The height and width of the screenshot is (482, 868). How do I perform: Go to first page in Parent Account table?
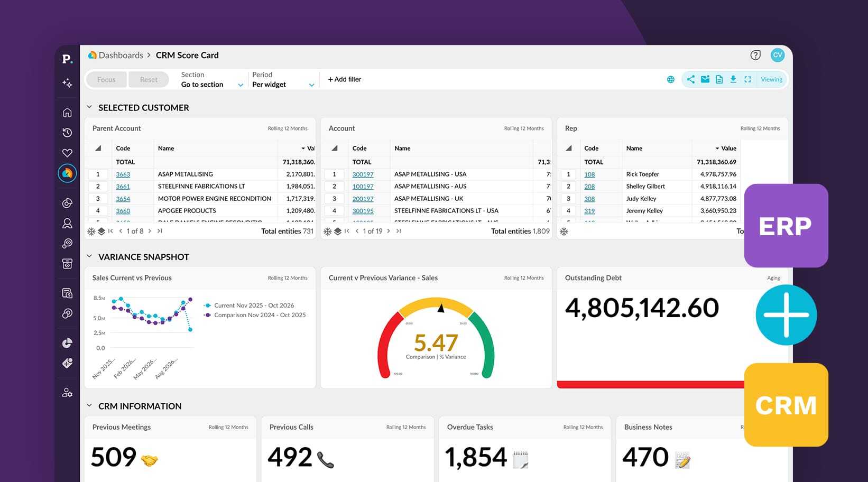point(110,231)
